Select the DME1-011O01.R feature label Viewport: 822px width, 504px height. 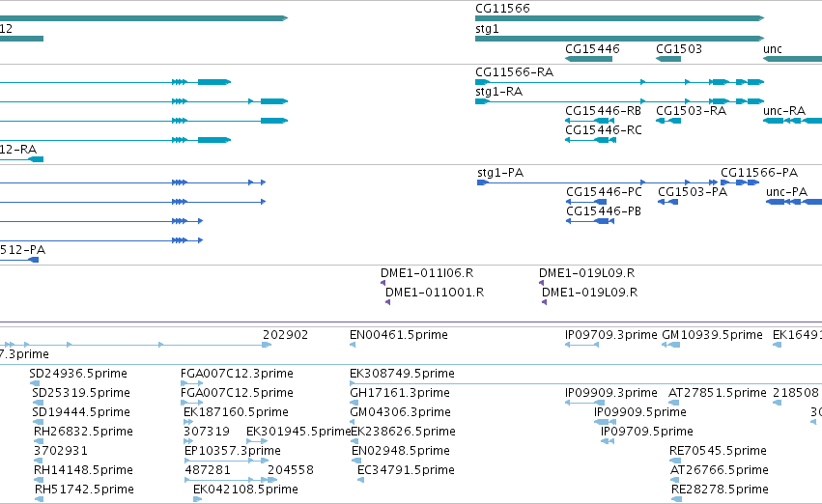[x=435, y=293]
